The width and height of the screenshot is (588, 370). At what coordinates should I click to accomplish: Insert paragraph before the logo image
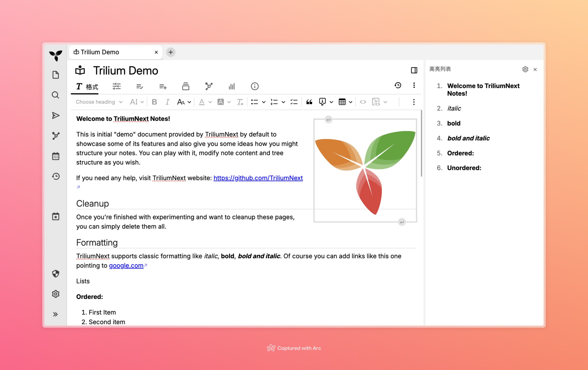pyautogui.click(x=328, y=120)
